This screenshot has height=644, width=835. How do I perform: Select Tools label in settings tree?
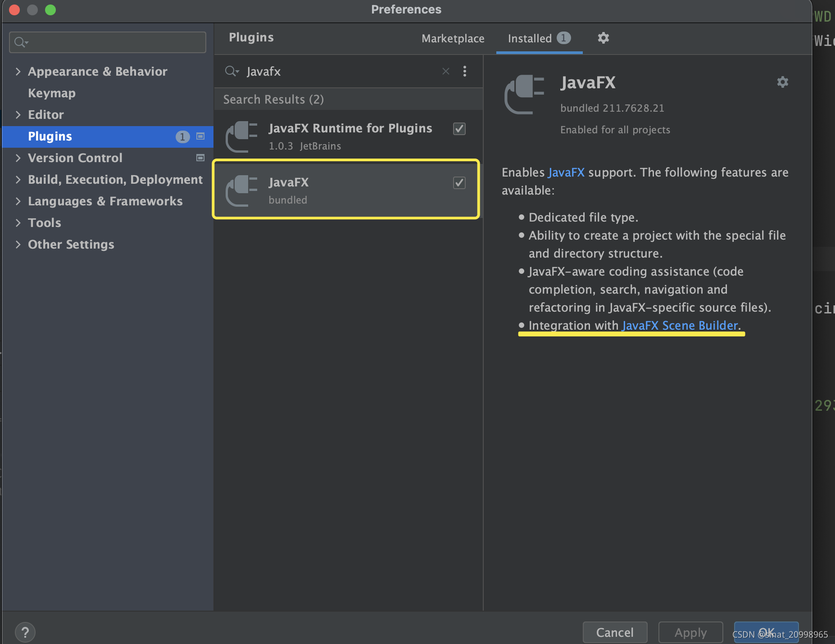pyautogui.click(x=44, y=222)
